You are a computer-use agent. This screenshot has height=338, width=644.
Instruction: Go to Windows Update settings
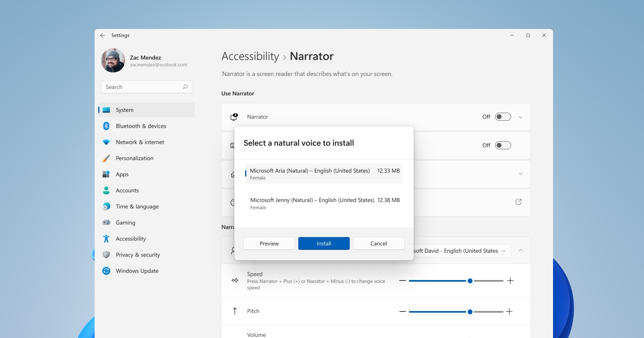(147, 271)
